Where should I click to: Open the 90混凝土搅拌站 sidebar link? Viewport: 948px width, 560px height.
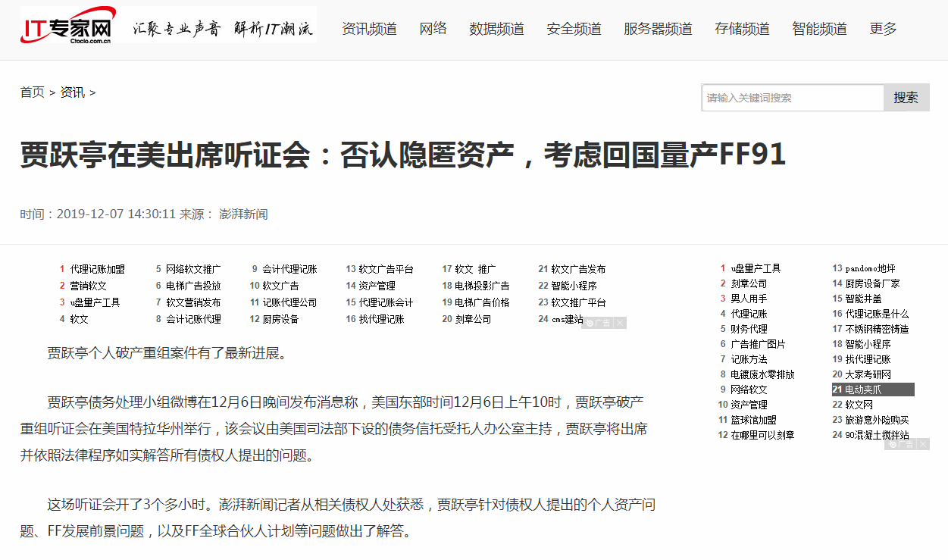tap(877, 435)
